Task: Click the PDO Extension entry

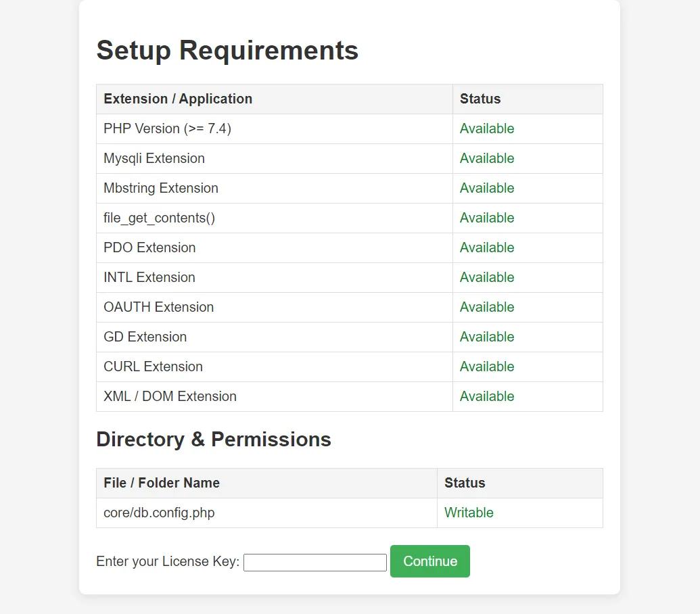Action: pos(149,247)
